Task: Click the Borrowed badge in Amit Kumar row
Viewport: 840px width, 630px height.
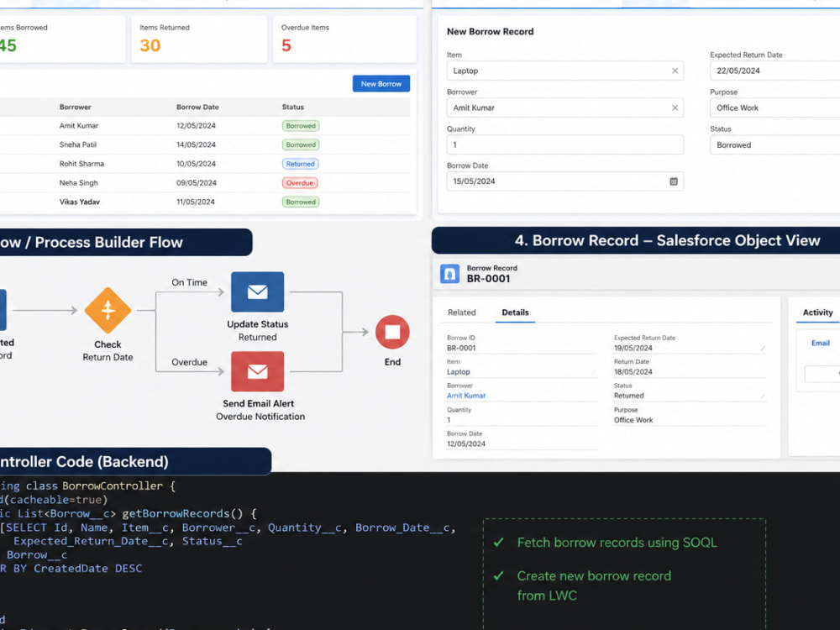Action: (x=301, y=126)
